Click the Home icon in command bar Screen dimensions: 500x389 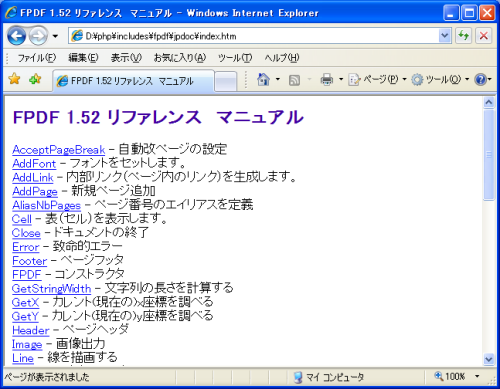tap(263, 80)
